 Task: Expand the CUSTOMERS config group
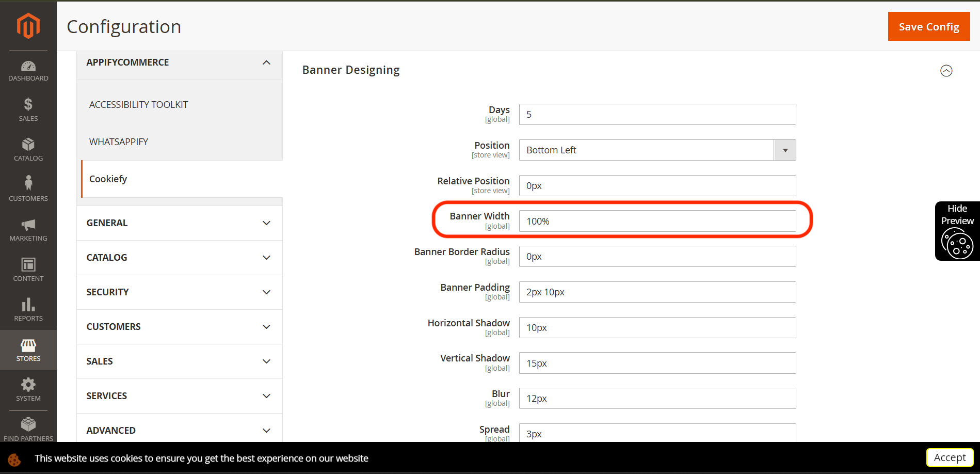180,327
